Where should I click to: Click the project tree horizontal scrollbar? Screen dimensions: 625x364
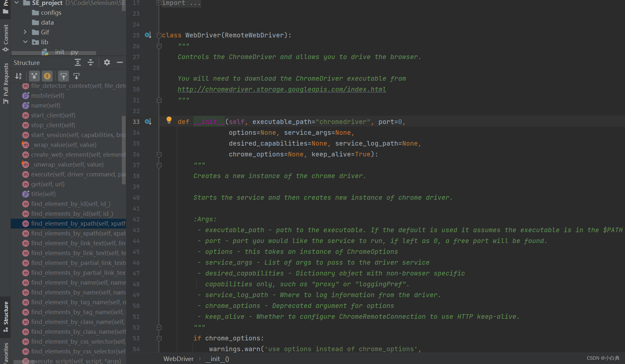tap(54, 53)
